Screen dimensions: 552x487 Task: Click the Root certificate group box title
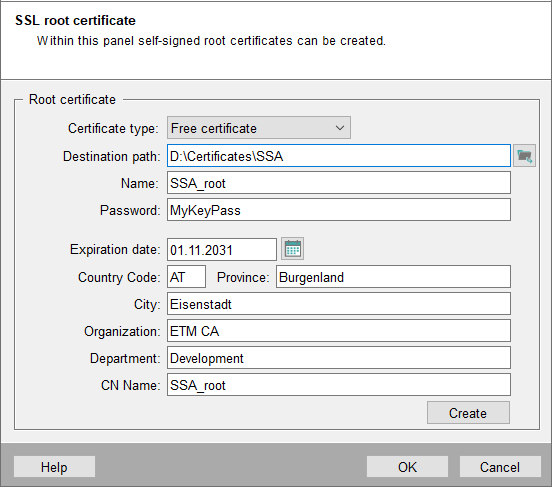click(72, 100)
